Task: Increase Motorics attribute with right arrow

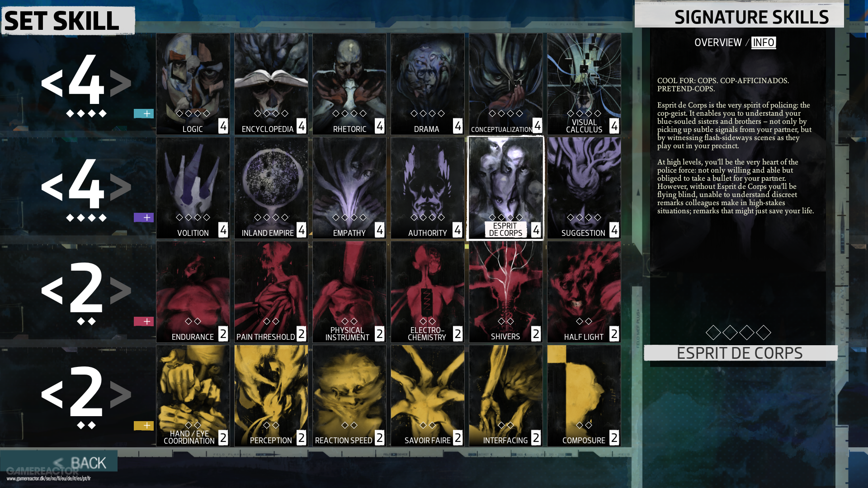Action: point(121,394)
